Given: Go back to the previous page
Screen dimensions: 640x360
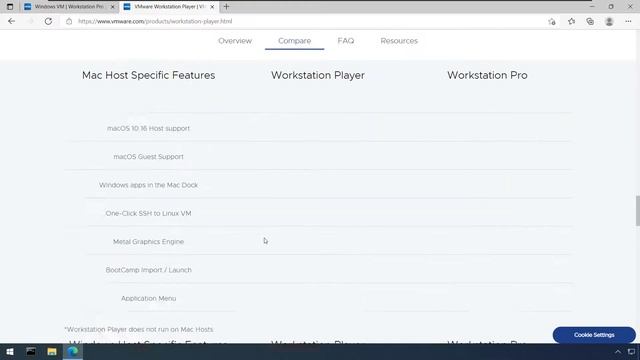Looking at the screenshot, I should point(11,21).
